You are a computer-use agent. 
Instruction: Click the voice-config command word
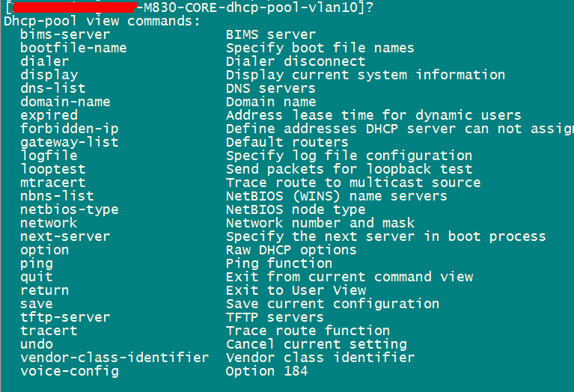pos(69,371)
